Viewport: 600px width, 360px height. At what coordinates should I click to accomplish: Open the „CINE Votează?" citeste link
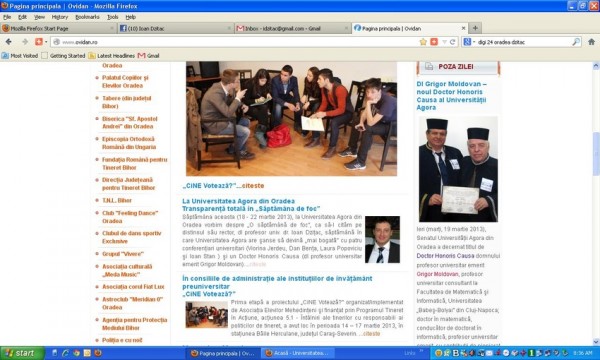[x=223, y=186]
